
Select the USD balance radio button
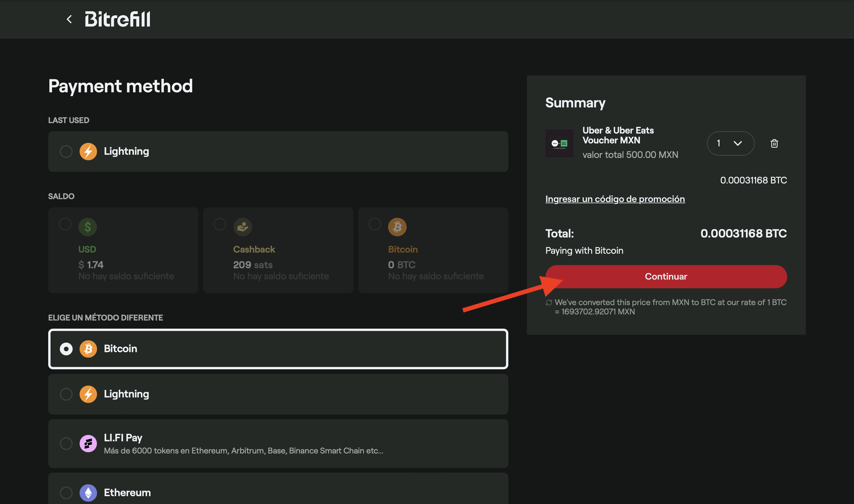[x=65, y=224]
